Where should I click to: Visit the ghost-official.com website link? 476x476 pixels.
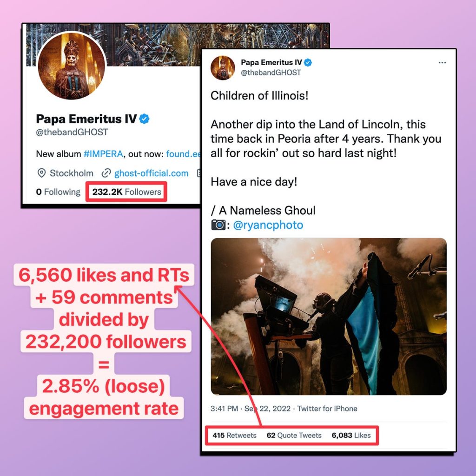pos(151,173)
